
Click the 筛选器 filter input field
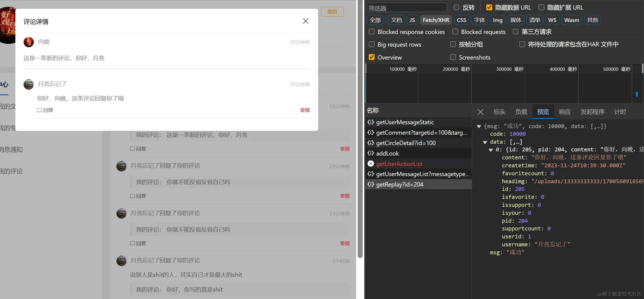click(x=407, y=8)
